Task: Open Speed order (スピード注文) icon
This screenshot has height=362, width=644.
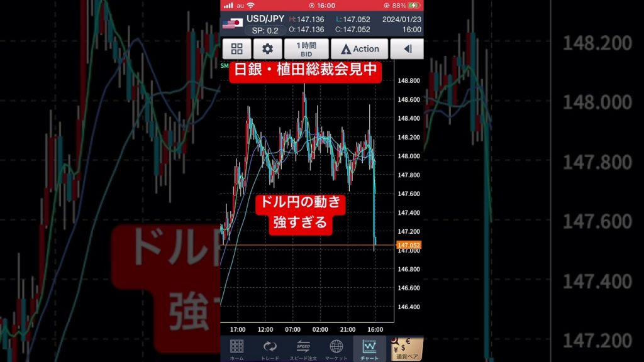Action: 303,348
